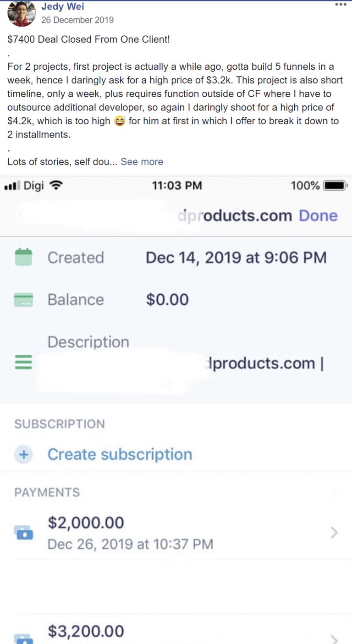
Task: Click the battery indicator showing 100%
Action: pos(335,186)
